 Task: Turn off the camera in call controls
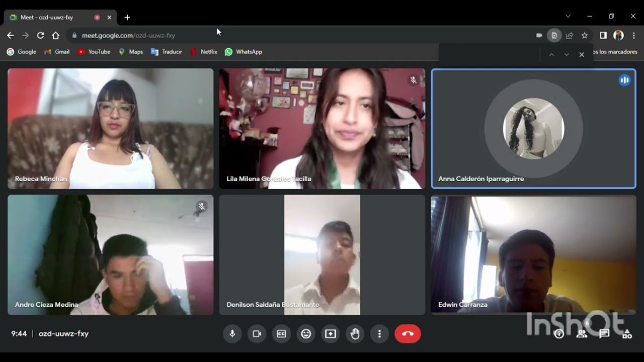click(257, 334)
